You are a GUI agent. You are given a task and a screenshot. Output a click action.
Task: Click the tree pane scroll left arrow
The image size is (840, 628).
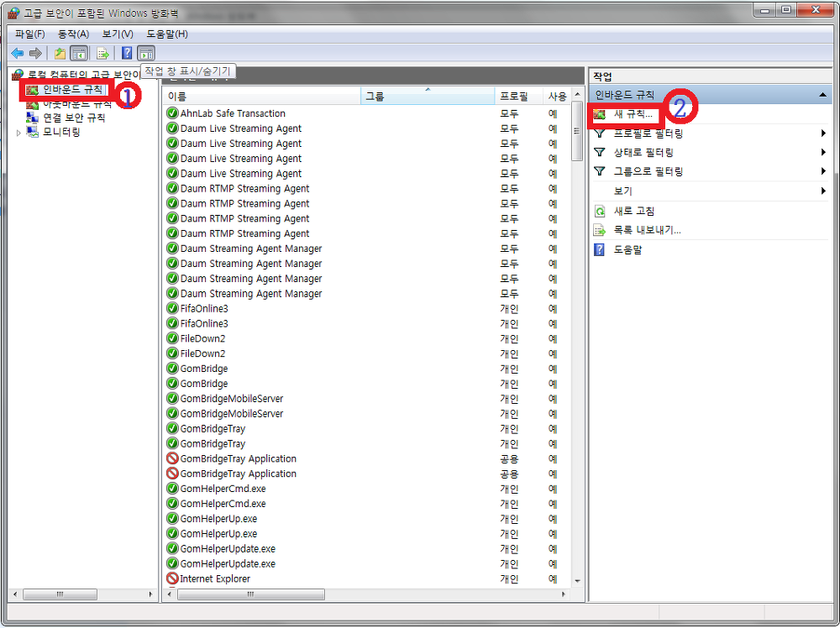[x=15, y=594]
